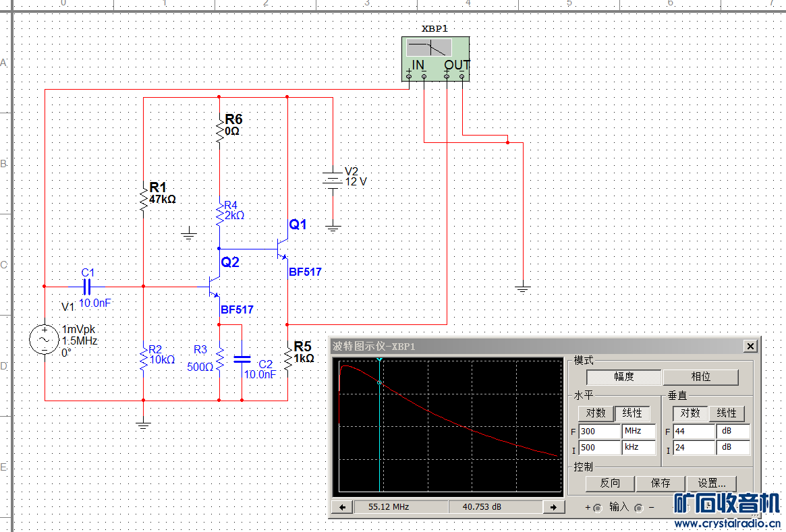Screen dimensions: 786x532
Task: Click the vertical I value field 24
Action: tap(694, 447)
